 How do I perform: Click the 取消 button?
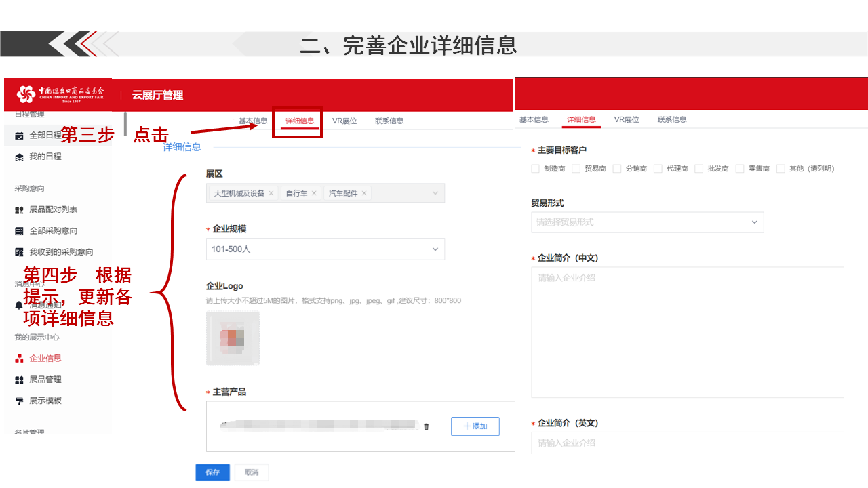[251, 472]
